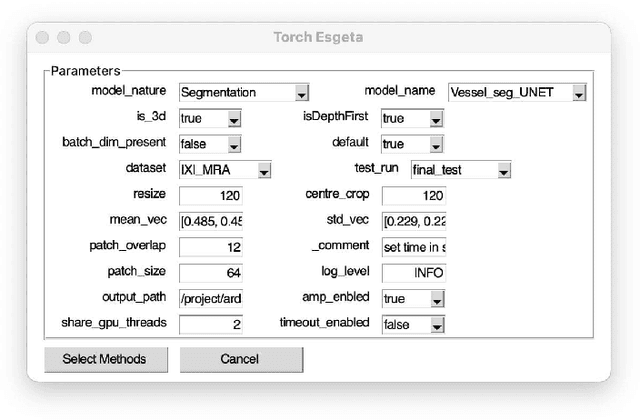Click the patch_size input field
The width and height of the screenshot is (640, 420).
[211, 273]
